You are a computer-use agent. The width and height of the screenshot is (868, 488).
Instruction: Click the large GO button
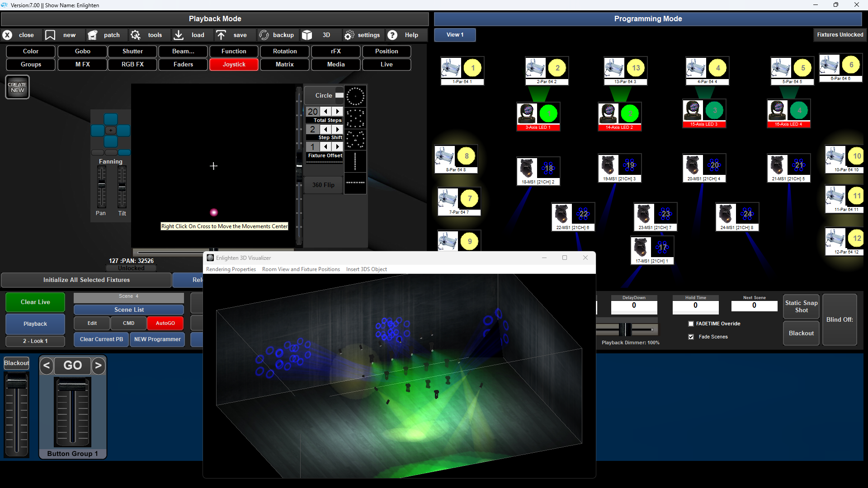72,365
